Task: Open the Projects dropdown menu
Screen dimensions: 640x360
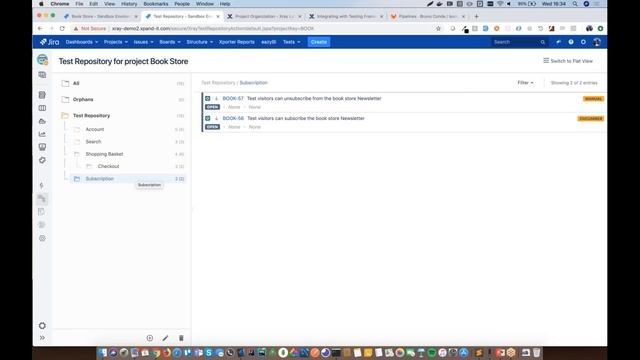Action: (116, 42)
